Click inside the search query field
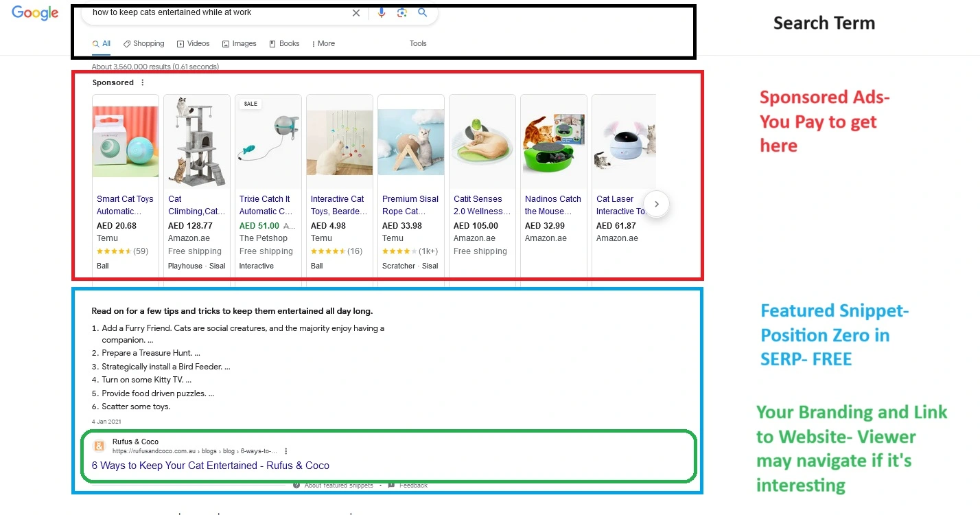This screenshot has width=980, height=515. click(x=220, y=12)
